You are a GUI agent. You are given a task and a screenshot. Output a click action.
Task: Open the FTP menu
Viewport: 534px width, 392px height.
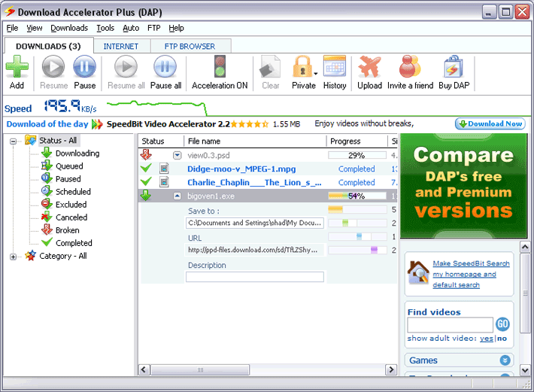point(154,28)
